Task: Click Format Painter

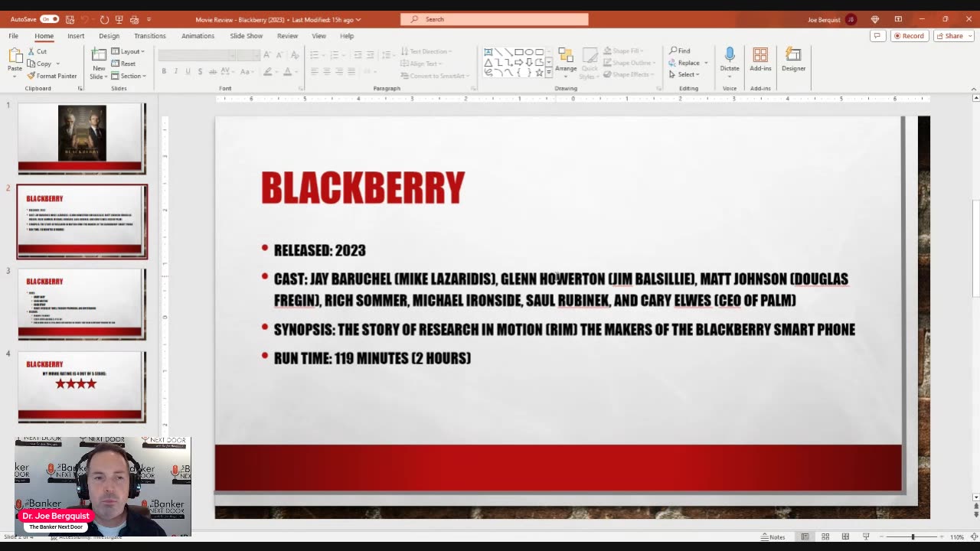Action: tap(52, 76)
